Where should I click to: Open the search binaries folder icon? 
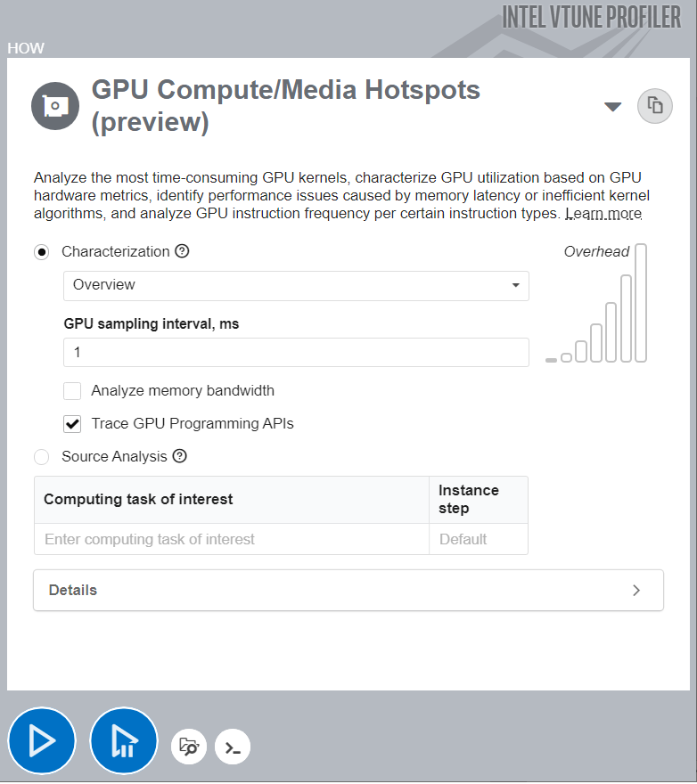pos(189,747)
